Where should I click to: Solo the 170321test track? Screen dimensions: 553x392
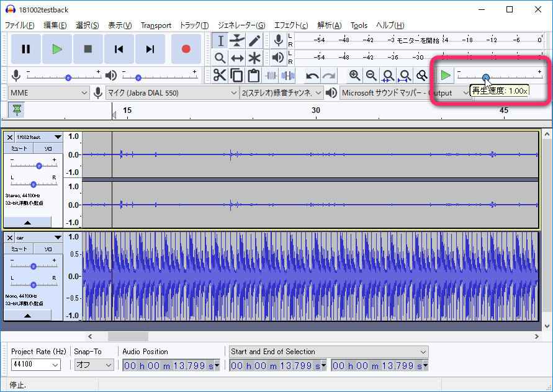coord(48,148)
